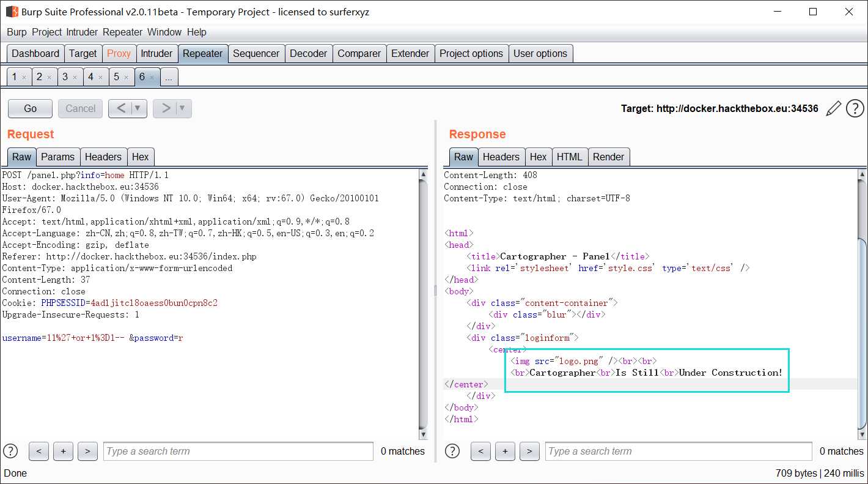The height and width of the screenshot is (484, 868).
Task: Show response Hex view
Action: [538, 157]
